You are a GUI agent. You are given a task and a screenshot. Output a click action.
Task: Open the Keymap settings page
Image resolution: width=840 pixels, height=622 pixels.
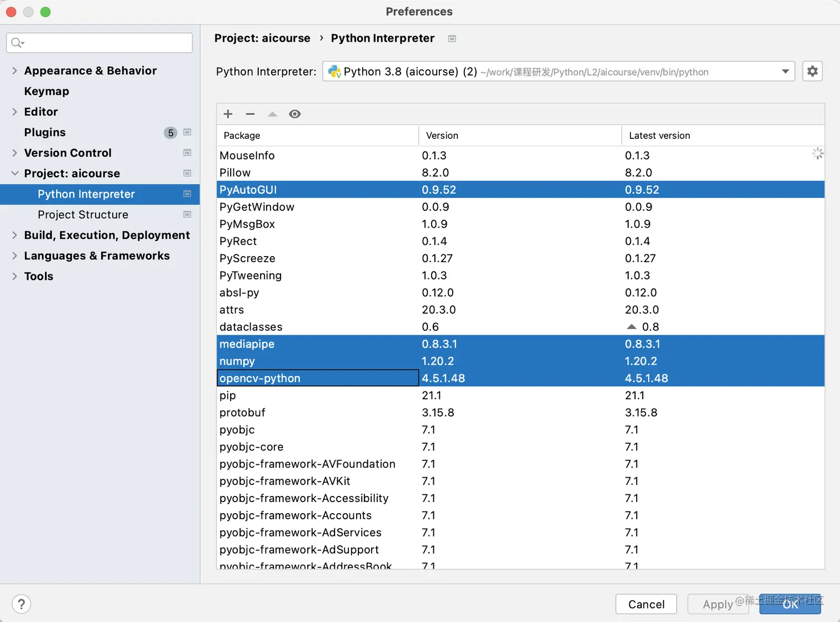(47, 91)
